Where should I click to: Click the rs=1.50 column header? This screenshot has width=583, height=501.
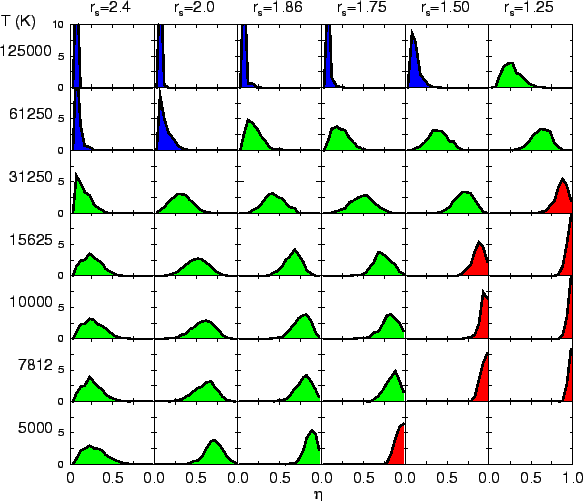click(x=445, y=8)
